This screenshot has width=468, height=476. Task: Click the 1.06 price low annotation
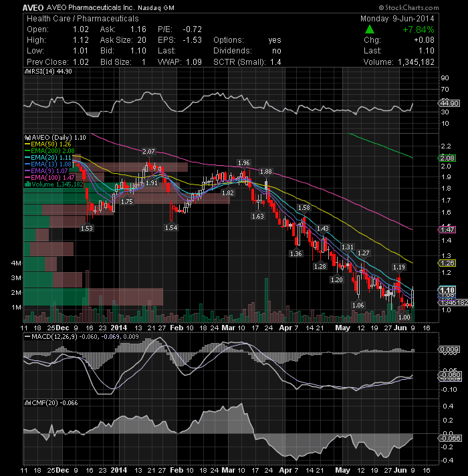pos(358,305)
